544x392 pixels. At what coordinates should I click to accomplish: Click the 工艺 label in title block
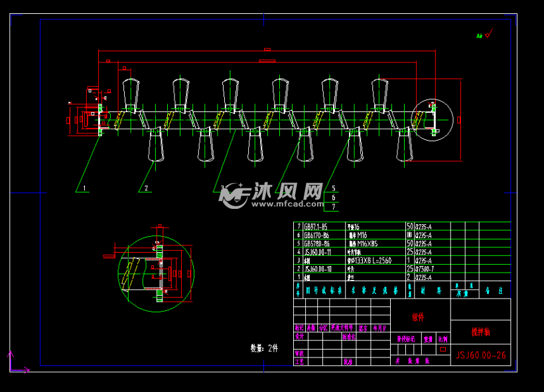[299, 361]
